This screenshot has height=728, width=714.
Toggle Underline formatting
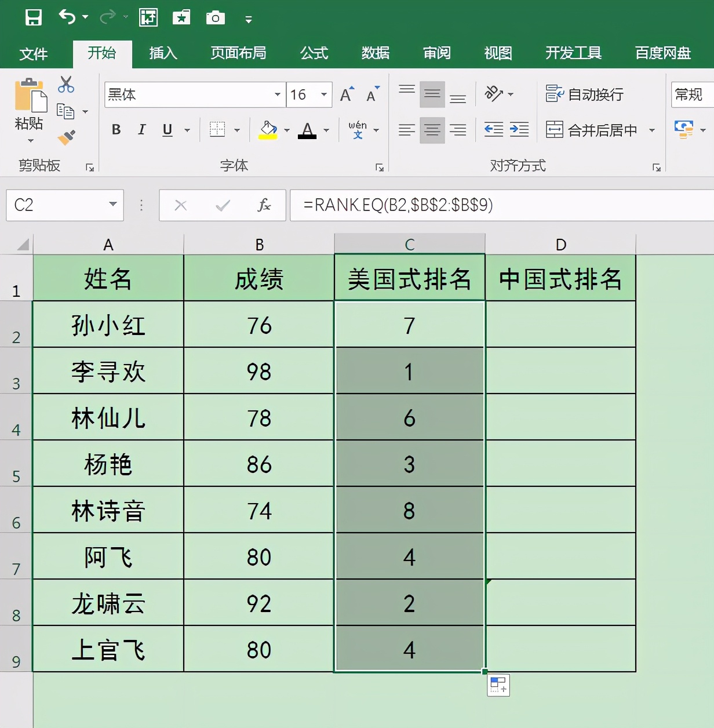click(x=167, y=130)
